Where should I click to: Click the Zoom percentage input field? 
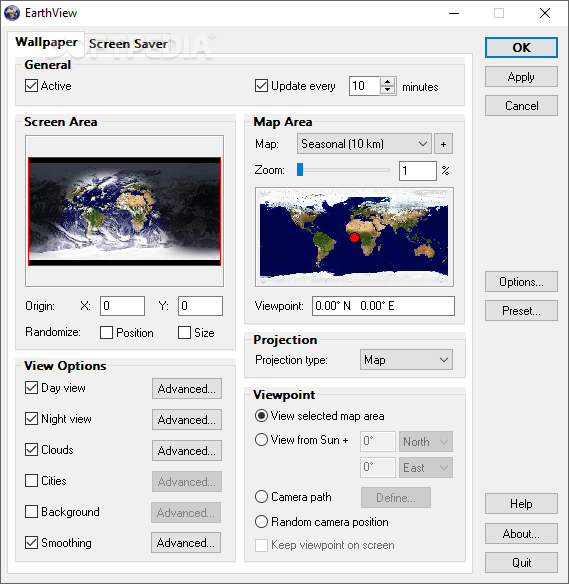pos(417,171)
